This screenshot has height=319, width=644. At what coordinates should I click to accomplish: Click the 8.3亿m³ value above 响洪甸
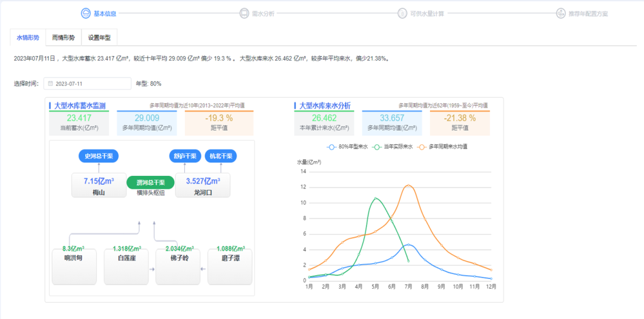(73, 249)
